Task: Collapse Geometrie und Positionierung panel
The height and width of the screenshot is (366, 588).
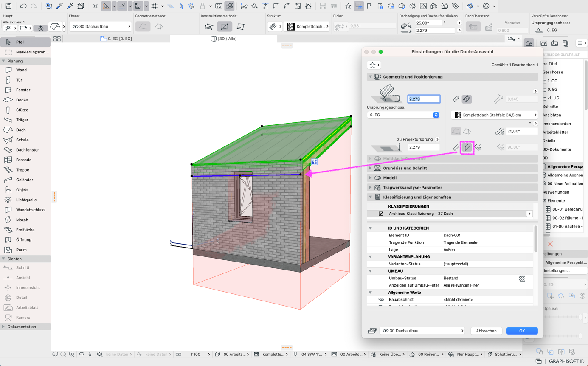Action: coord(370,77)
